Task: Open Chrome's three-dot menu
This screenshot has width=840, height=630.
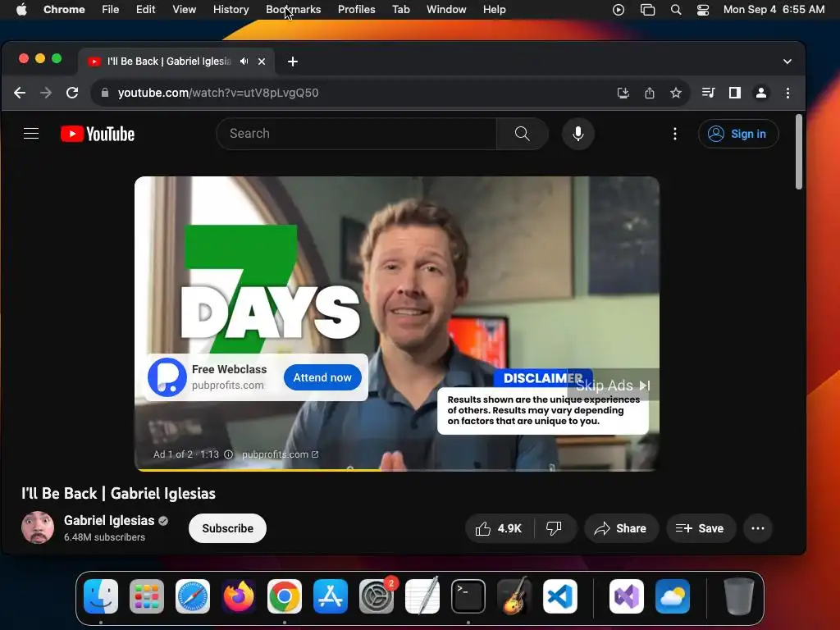Action: (x=787, y=93)
